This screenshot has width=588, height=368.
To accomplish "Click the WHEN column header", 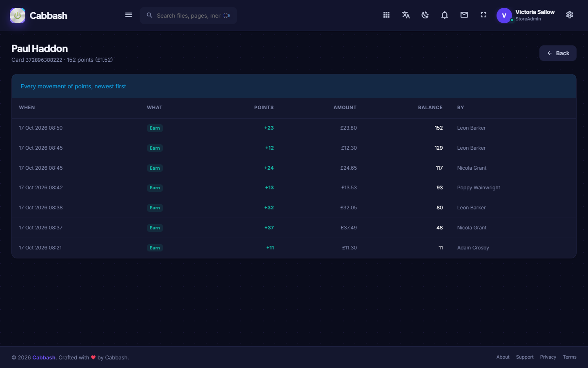I will click(27, 108).
